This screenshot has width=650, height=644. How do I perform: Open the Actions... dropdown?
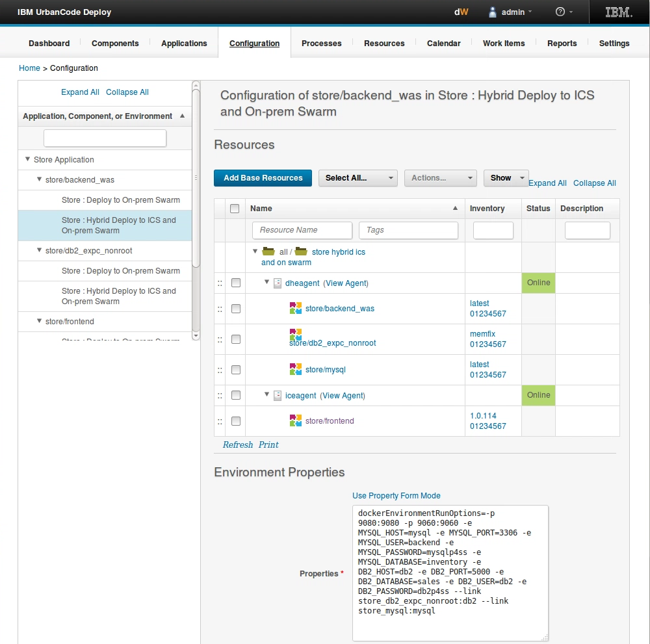441,178
